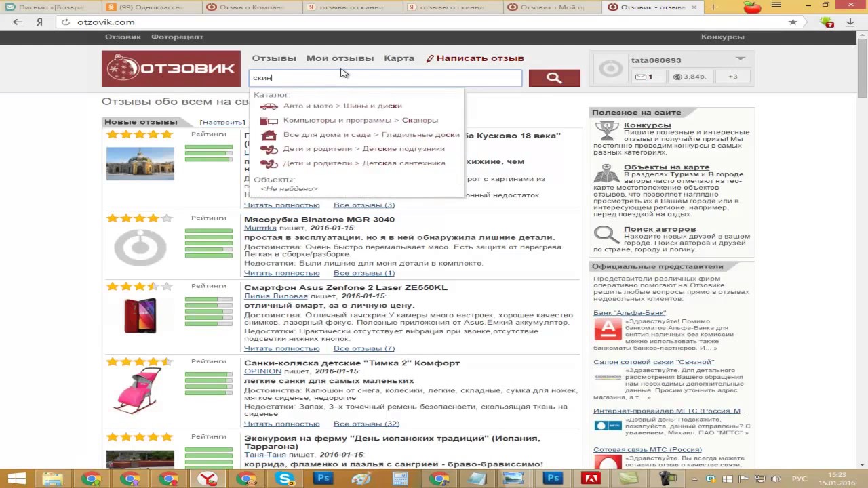Viewport: 868px width, 488px height.
Task: Open a new browser tab
Action: [x=713, y=7]
